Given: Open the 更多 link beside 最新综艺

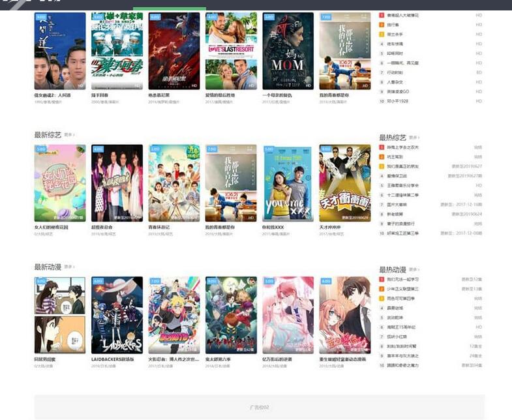Looking at the screenshot, I should point(69,134).
